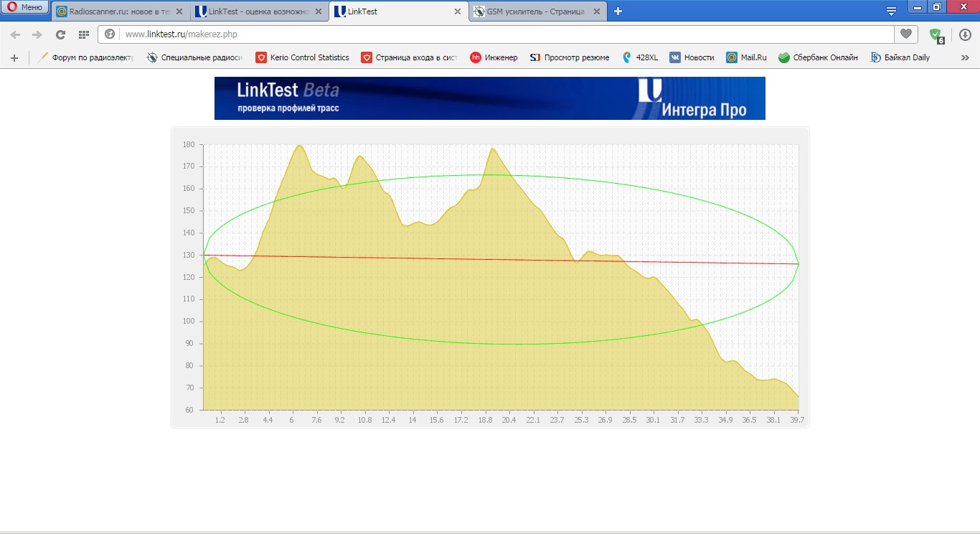Click the LinkTest Beta banner image
Screen dimensions: 980x534
coord(489,98)
